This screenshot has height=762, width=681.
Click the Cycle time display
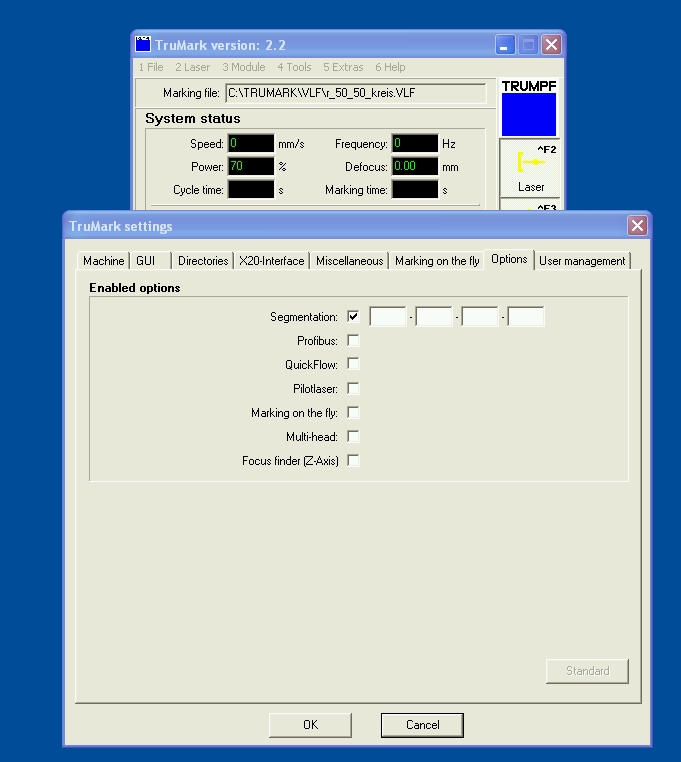coord(251,190)
